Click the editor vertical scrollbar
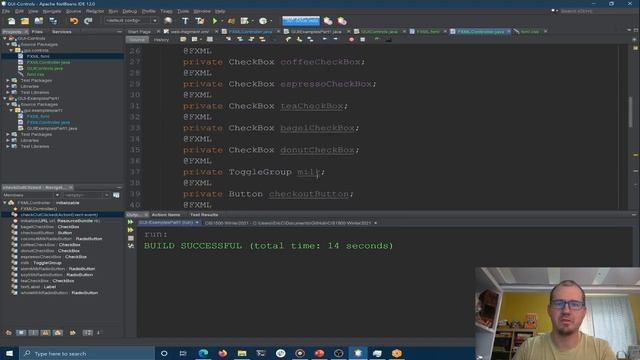The height and width of the screenshot is (360, 640). point(631,112)
